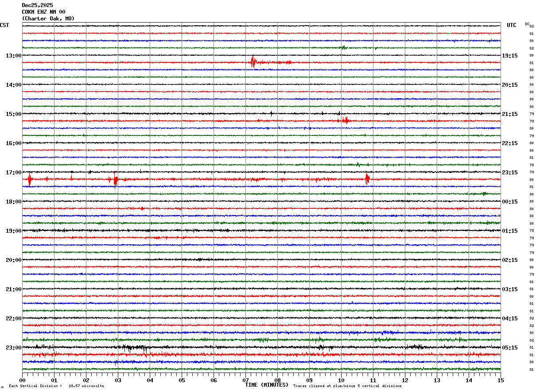
Task: Select the 23:00 CST time label
Action: (x=13, y=348)
